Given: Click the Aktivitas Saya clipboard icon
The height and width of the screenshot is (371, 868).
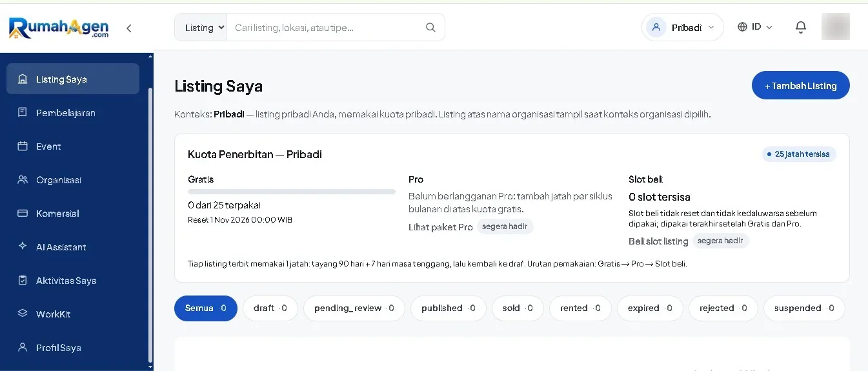Looking at the screenshot, I should pos(23,280).
